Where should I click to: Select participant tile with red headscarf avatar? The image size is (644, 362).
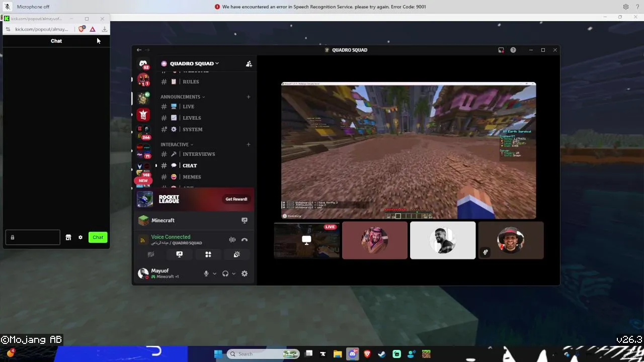(375, 240)
